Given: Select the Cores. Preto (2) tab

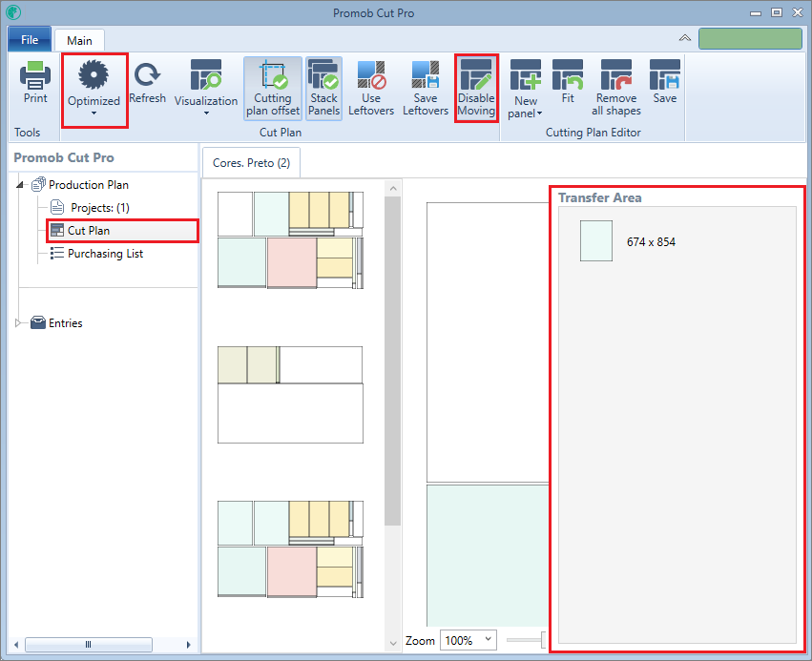Looking at the screenshot, I should (x=251, y=162).
